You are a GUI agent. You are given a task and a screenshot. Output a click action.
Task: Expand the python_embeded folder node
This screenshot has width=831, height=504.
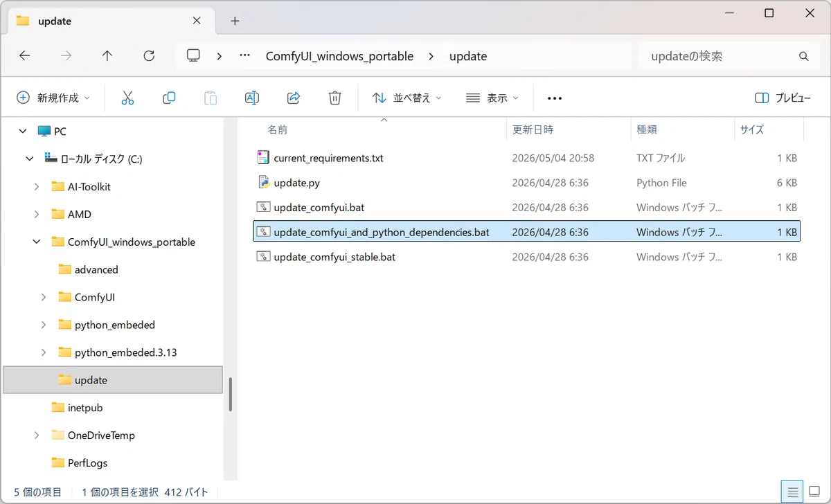44,325
